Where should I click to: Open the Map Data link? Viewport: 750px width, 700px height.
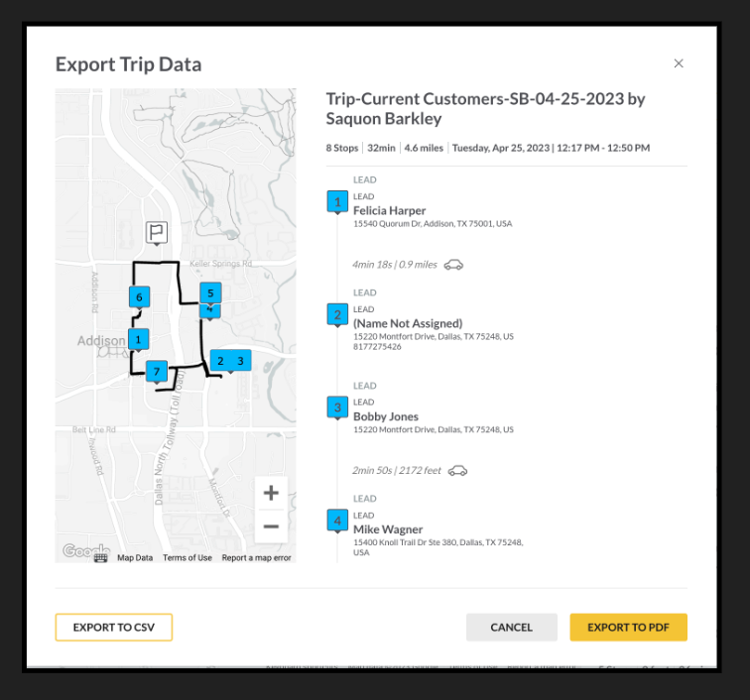[135, 558]
